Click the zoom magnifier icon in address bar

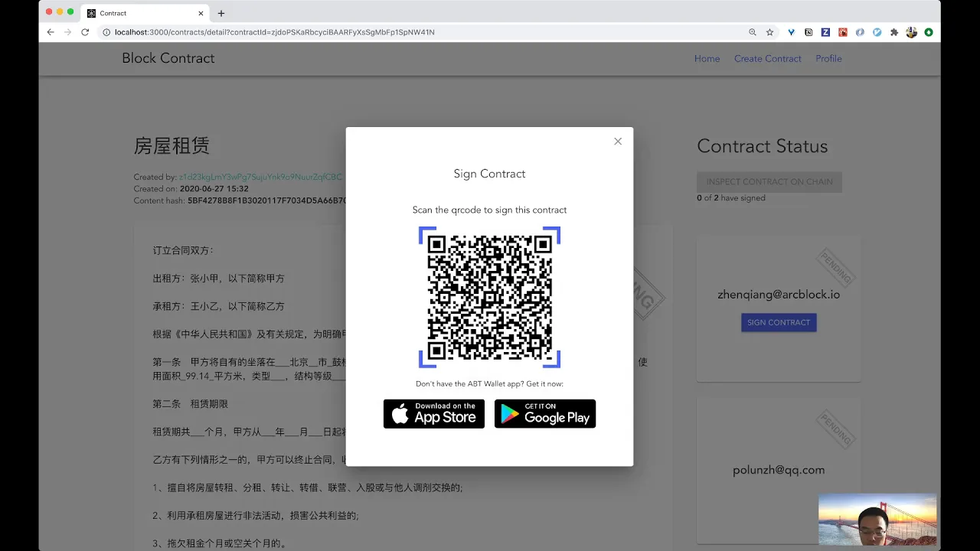(753, 32)
